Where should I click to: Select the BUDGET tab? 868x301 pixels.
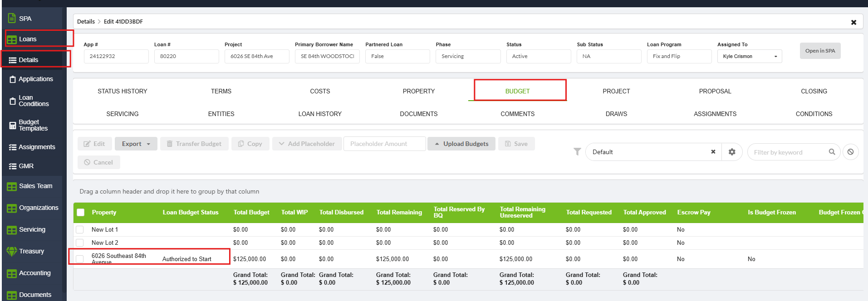pos(518,91)
